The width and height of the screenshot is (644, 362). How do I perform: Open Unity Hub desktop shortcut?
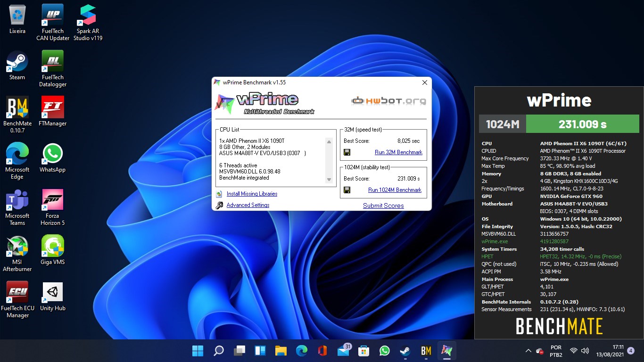click(x=53, y=296)
